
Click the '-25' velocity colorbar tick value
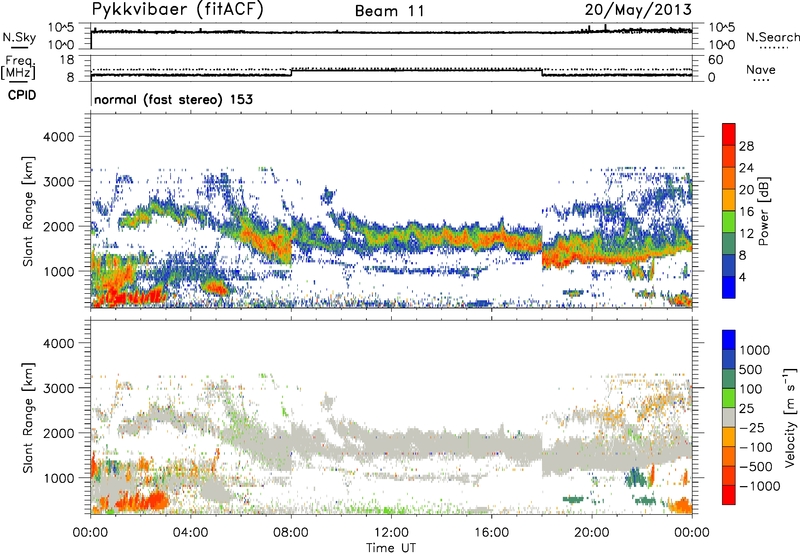pyautogui.click(x=752, y=427)
